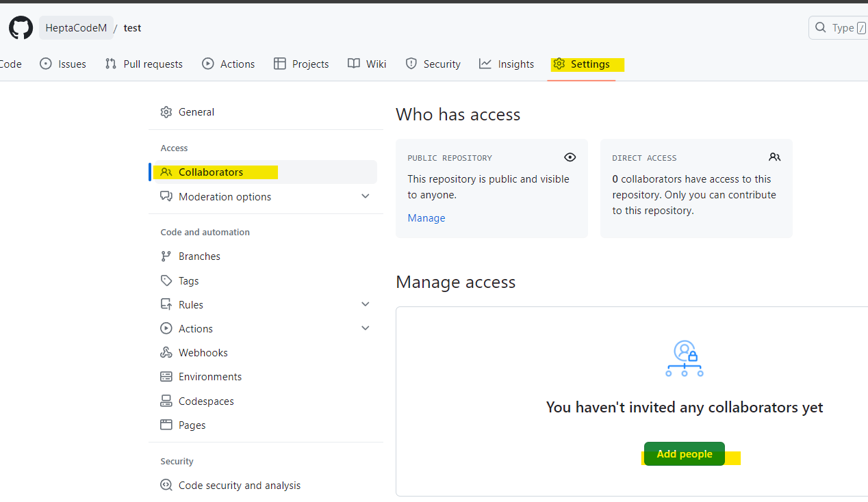Click the "Manage access" heading
868x502 pixels.
[x=456, y=282]
